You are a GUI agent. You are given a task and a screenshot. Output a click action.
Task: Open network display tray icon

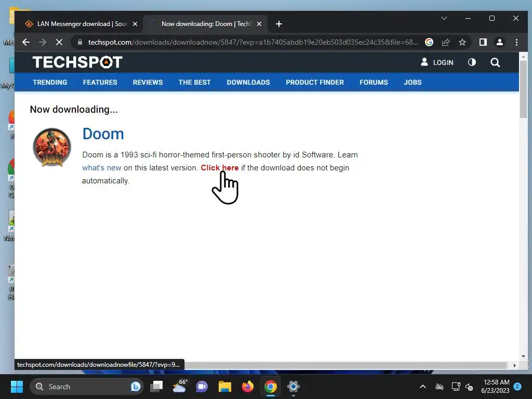tap(456, 387)
